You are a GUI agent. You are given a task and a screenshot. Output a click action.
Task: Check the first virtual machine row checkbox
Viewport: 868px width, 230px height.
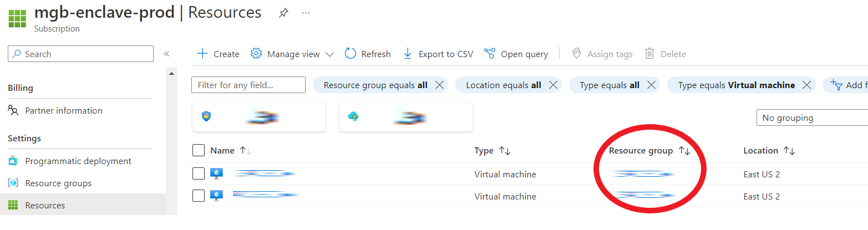click(x=199, y=173)
